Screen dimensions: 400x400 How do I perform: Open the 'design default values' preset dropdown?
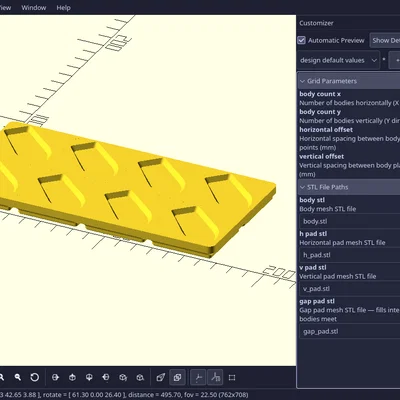tap(338, 60)
